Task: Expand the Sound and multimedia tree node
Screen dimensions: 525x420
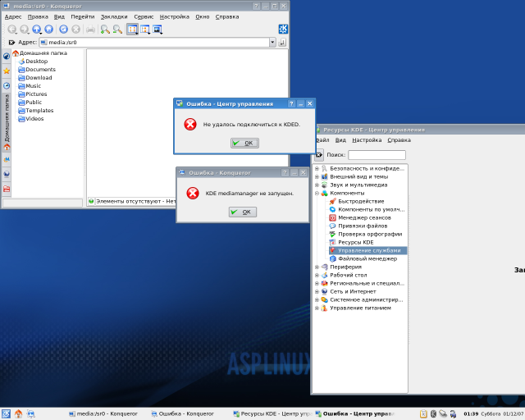Action: [317, 185]
